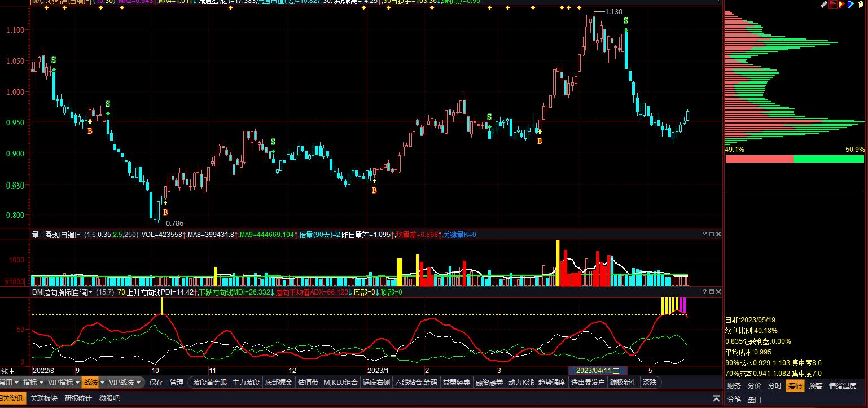868x408 pixels.
Task: Toggle the 战法 category button
Action: point(90,382)
